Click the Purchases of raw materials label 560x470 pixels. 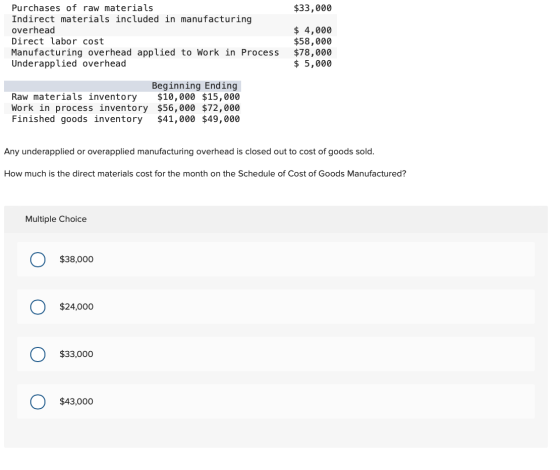click(82, 8)
